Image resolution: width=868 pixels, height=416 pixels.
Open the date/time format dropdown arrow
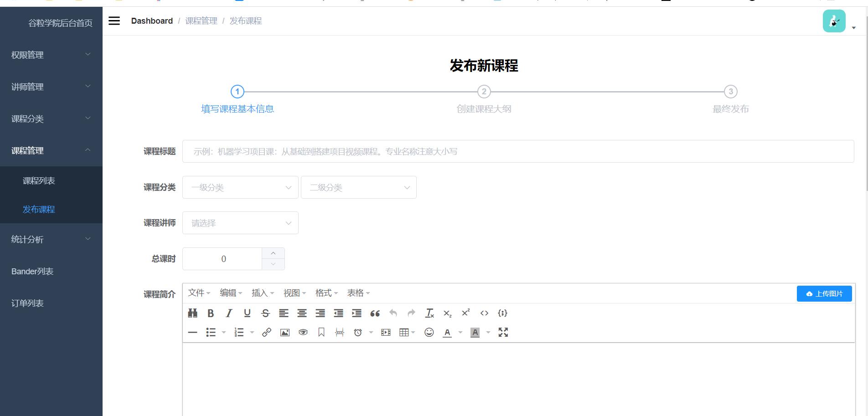pyautogui.click(x=371, y=333)
